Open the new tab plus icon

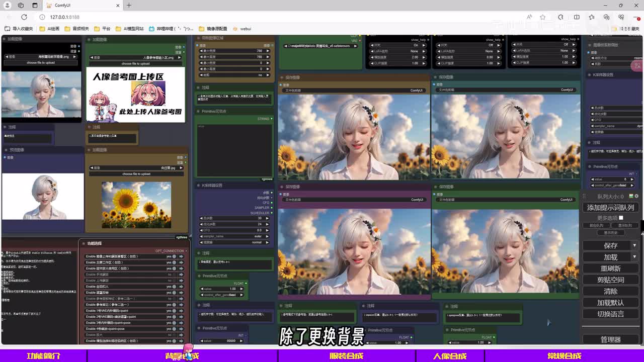coord(129,6)
